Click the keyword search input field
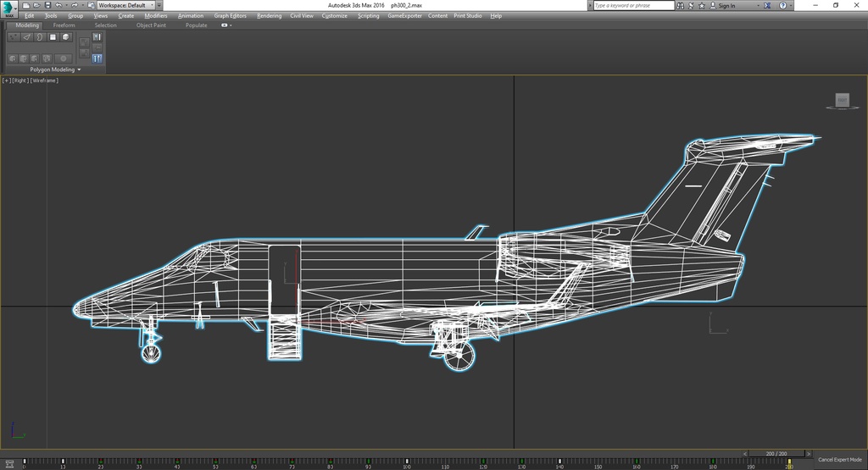Image resolution: width=868 pixels, height=470 pixels. click(632, 5)
